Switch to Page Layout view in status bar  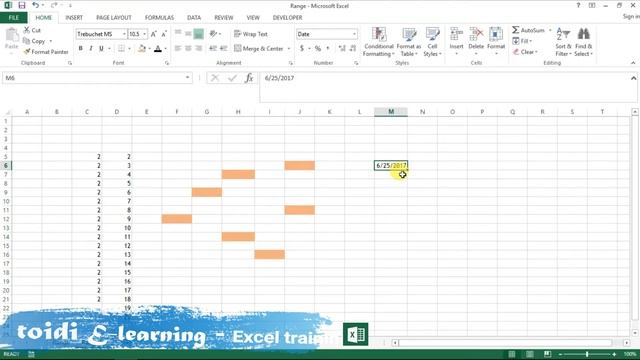point(529,354)
